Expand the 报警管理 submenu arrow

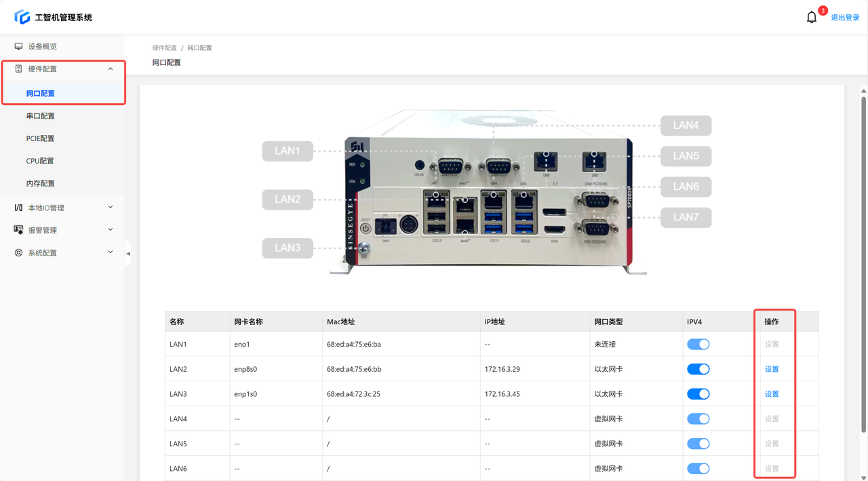point(111,230)
